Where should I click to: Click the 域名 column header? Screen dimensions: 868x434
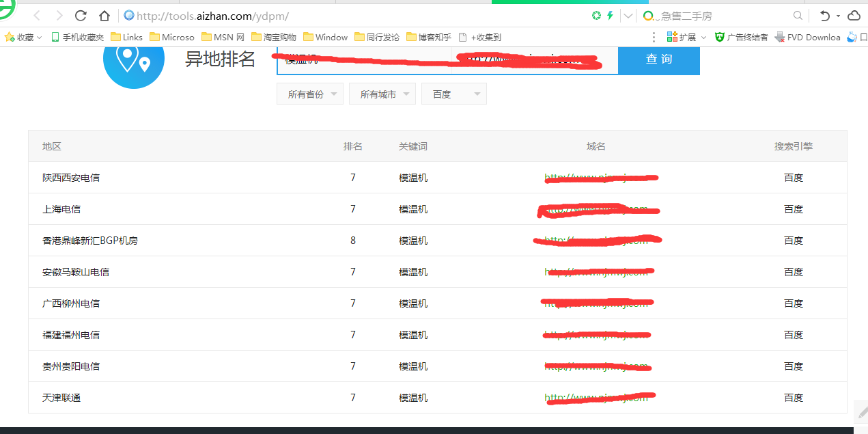pyautogui.click(x=596, y=146)
